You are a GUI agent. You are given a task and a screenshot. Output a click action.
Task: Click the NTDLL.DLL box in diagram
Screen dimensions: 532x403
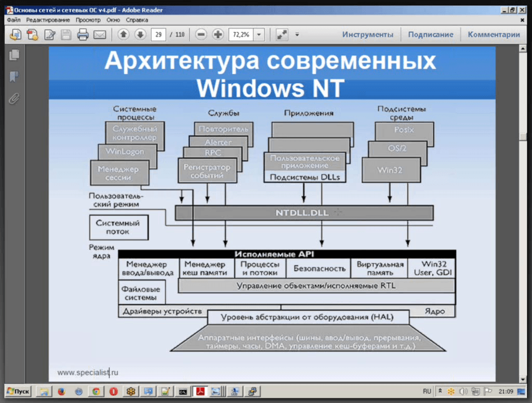pyautogui.click(x=304, y=213)
